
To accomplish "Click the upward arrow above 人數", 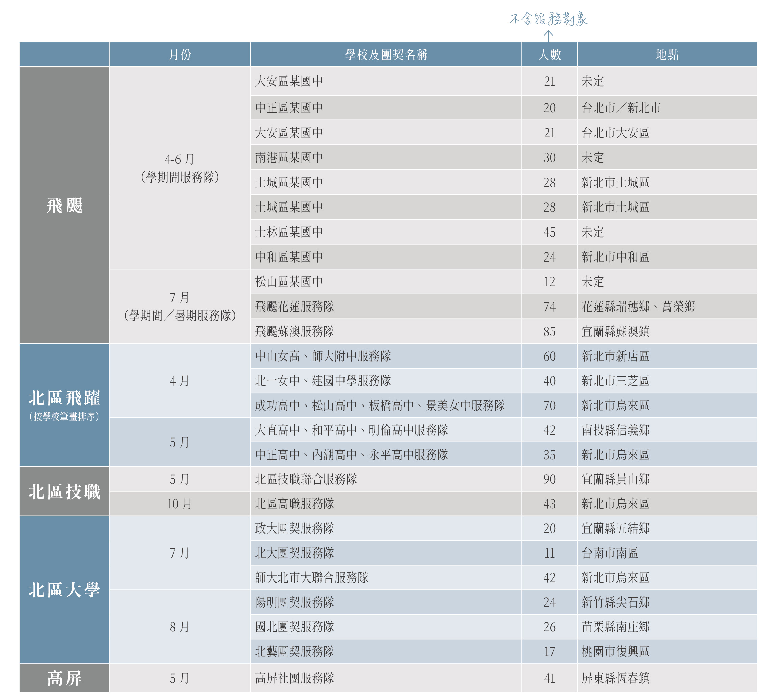I will [548, 36].
